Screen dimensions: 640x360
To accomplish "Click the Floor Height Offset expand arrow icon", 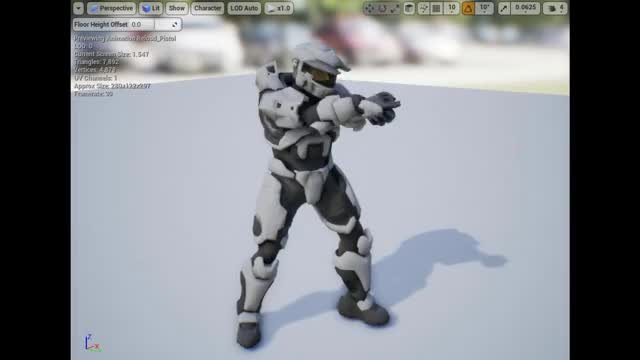I will click(x=175, y=25).
